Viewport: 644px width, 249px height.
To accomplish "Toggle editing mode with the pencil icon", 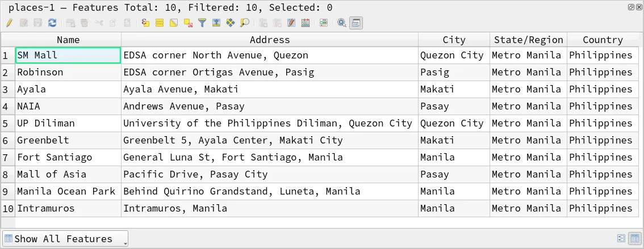I will pos(9,23).
